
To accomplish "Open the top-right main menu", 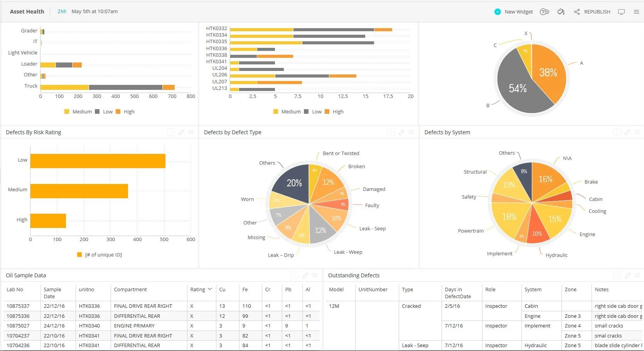I will pyautogui.click(x=637, y=12).
